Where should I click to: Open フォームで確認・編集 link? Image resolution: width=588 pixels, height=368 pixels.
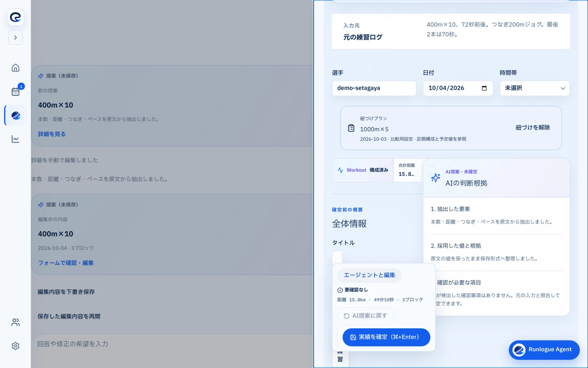tap(66, 263)
